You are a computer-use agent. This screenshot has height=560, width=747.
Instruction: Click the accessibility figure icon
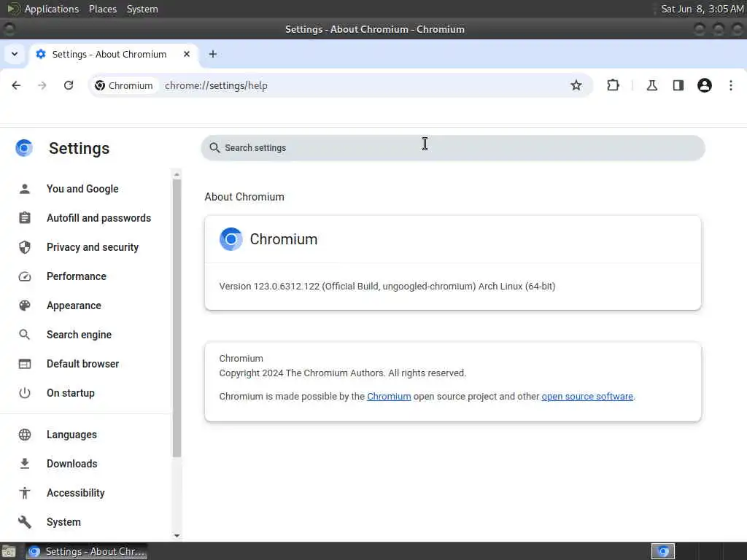[x=25, y=493]
